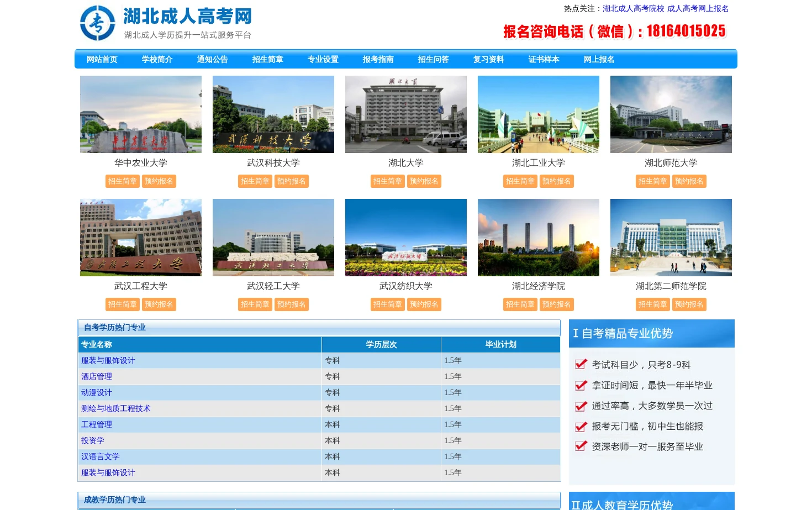Screen dimensions: 812x510
Task: Open the 工程管理 major link
Action: click(97, 424)
